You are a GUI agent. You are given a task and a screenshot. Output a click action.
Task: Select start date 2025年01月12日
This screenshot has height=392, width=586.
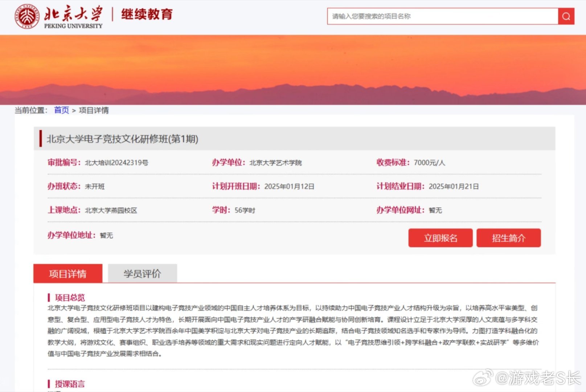tap(289, 187)
